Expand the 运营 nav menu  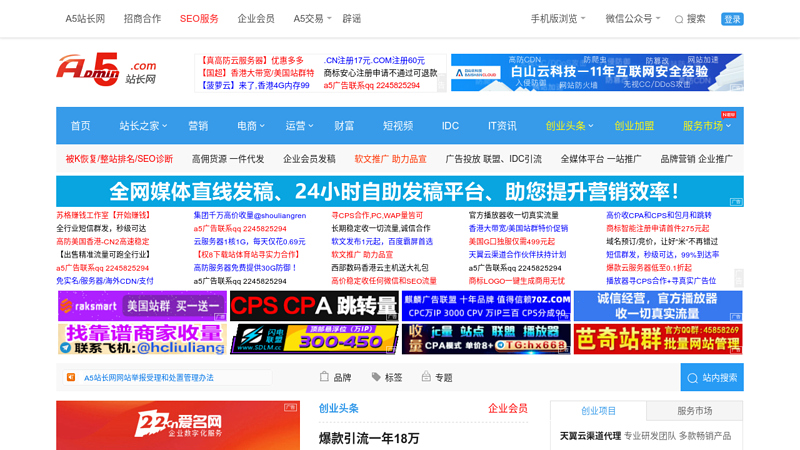pos(299,126)
